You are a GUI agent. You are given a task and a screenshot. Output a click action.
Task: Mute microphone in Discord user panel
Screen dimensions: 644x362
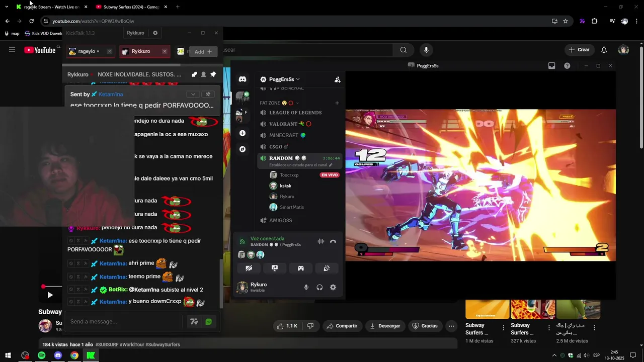tap(306, 288)
